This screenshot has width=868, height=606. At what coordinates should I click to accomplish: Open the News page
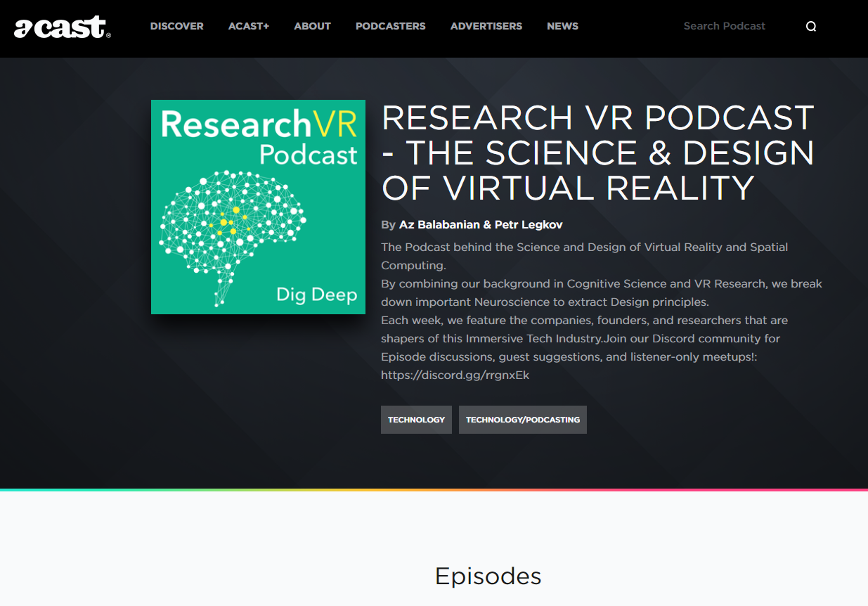[562, 26]
